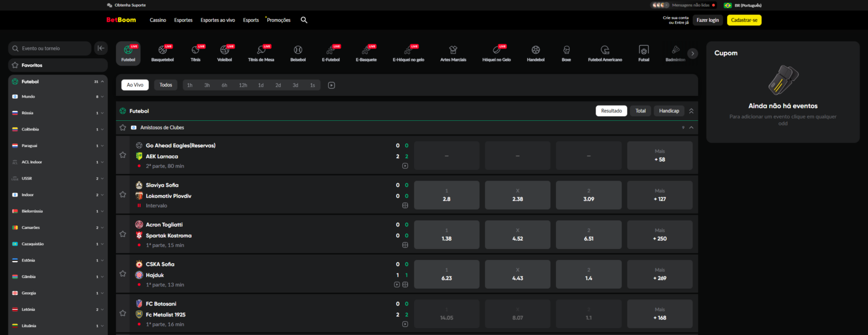This screenshot has width=868, height=335.
Task: Select the Futebol sport icon
Action: pos(128,53)
